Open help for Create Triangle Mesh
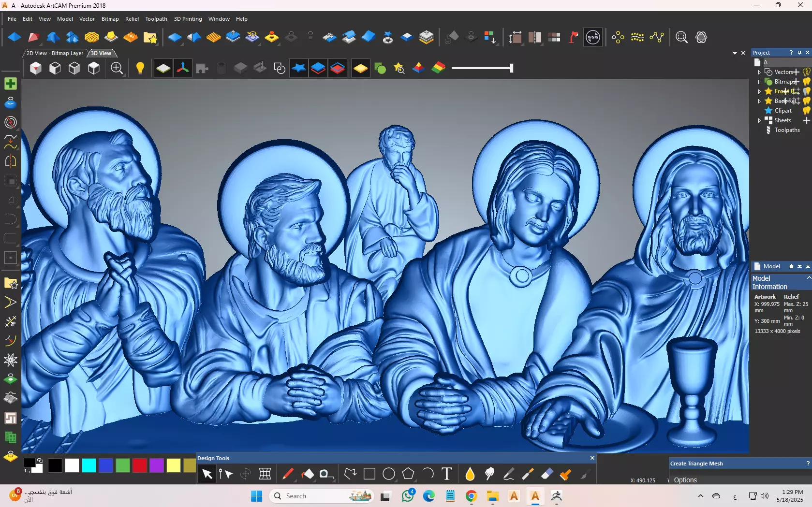The width and height of the screenshot is (812, 507). (808, 463)
